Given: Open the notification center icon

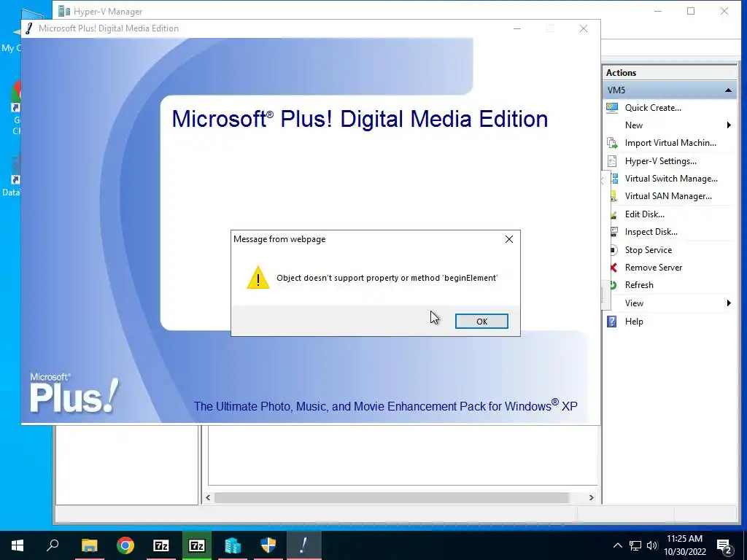Looking at the screenshot, I should pos(724,546).
